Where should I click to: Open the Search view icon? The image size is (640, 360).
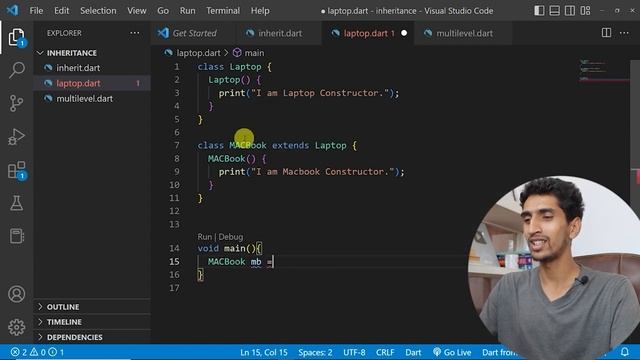16,70
